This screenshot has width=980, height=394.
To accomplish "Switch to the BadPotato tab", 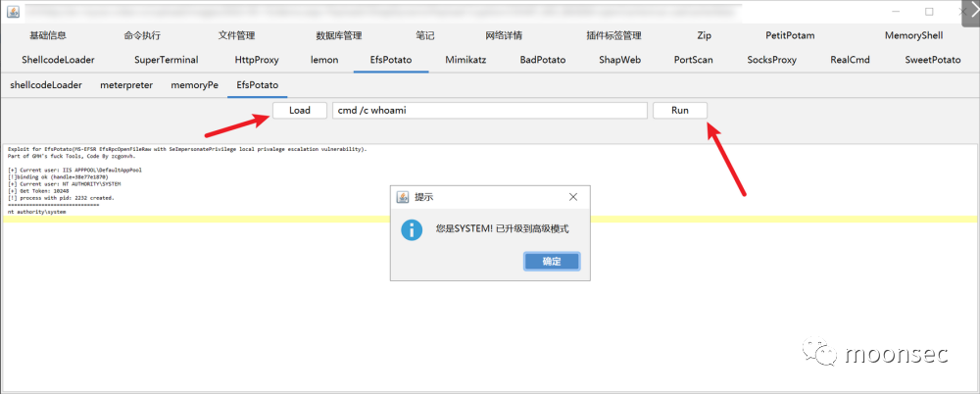I will point(543,60).
